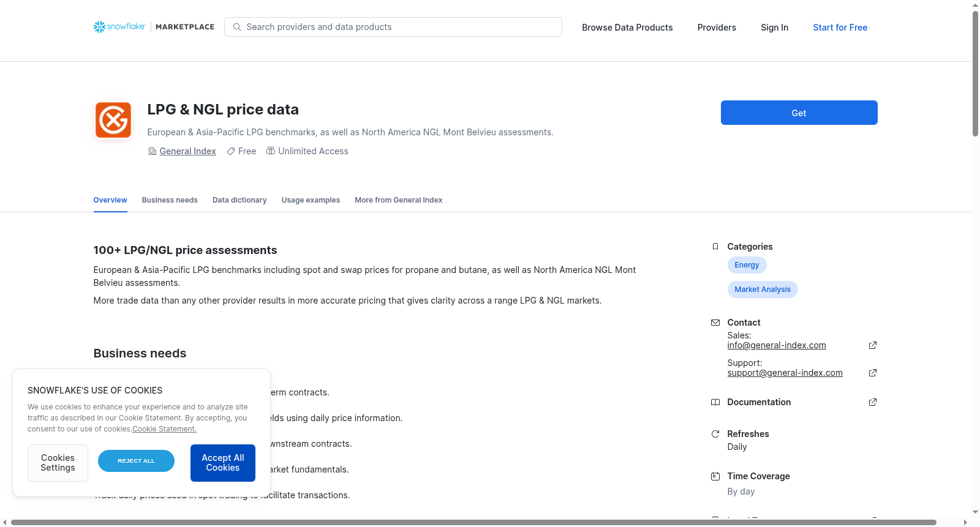
Task: Open the Providers page
Action: (x=717, y=28)
